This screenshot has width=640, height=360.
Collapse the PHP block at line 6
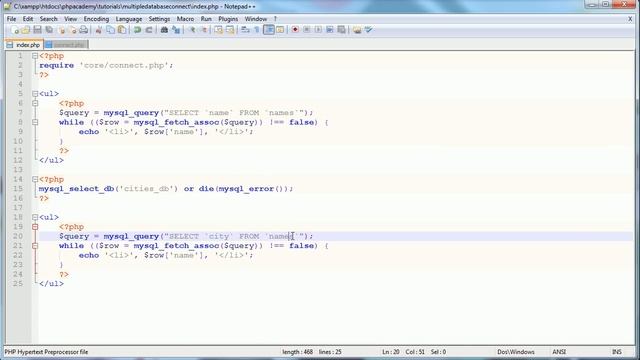[x=35, y=103]
